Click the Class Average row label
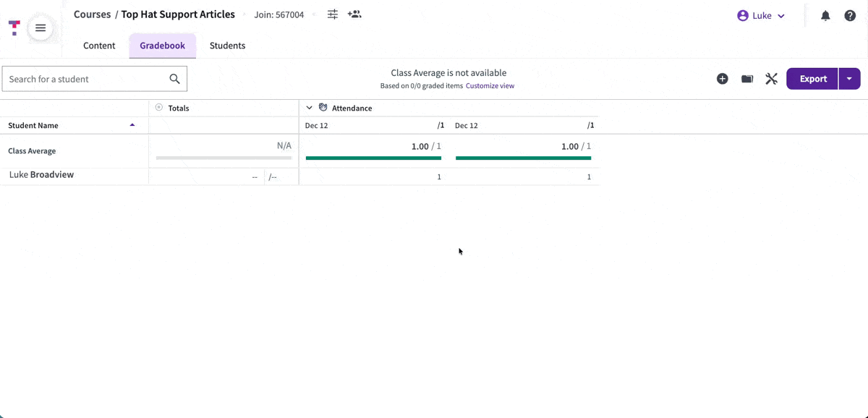868x418 pixels. pyautogui.click(x=32, y=151)
